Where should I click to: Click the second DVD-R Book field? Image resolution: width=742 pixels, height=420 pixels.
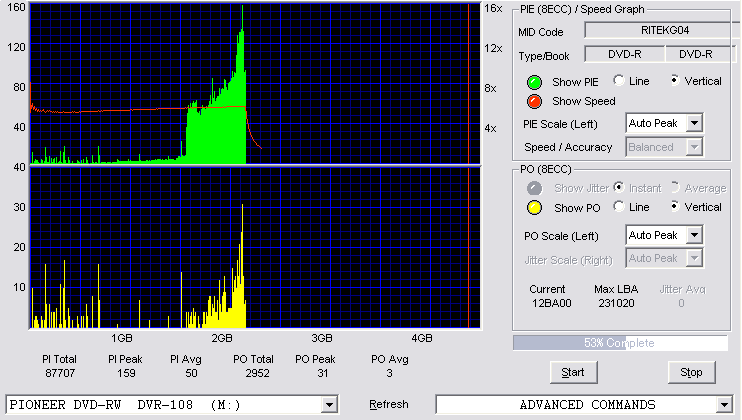tap(699, 54)
